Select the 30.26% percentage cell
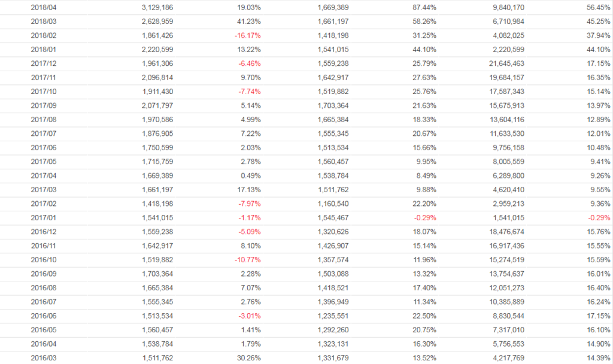The image size is (613, 364). [249, 358]
